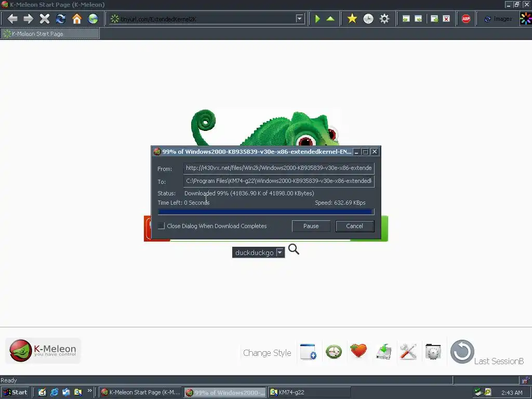Expand quick launch overflow chevron

89,391
